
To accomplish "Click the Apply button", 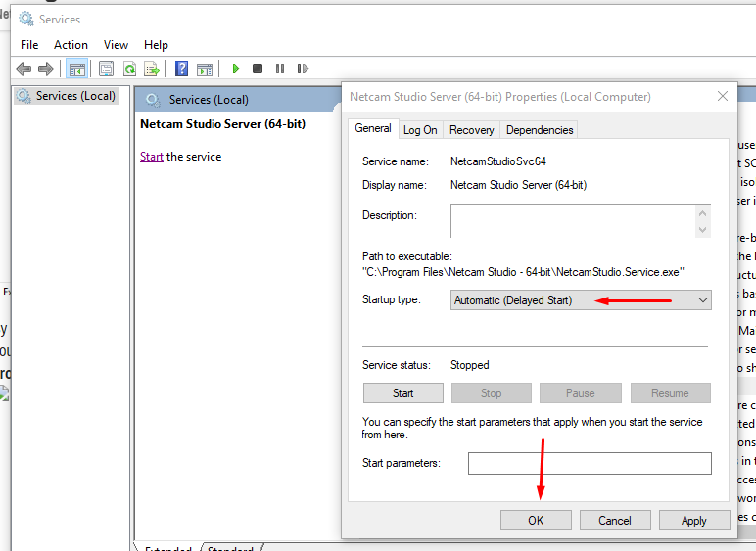I will click(693, 521).
